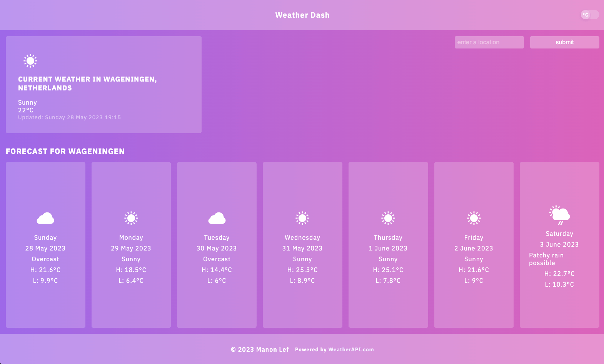Click the °C circle inside the unit switch
The width and height of the screenshot is (604, 364).
click(x=586, y=15)
